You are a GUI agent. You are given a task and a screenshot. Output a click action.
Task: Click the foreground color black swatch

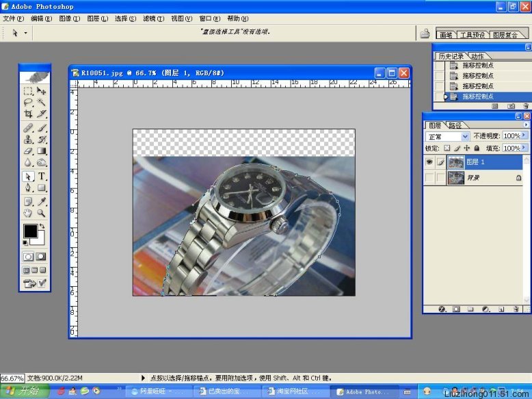pos(30,231)
